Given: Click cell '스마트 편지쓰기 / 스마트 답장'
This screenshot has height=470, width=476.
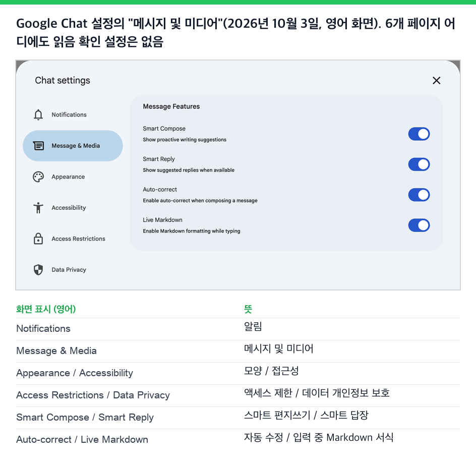Looking at the screenshot, I should 306,415.
